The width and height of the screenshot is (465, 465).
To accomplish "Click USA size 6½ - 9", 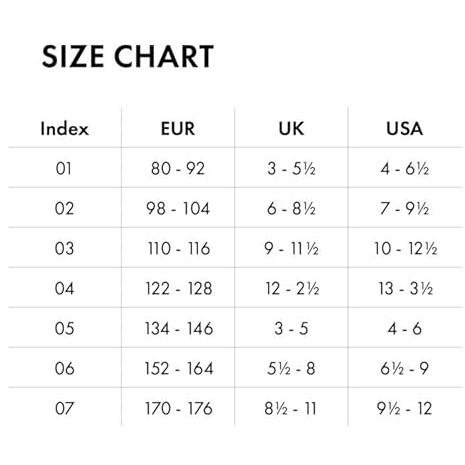I will coord(404,369).
